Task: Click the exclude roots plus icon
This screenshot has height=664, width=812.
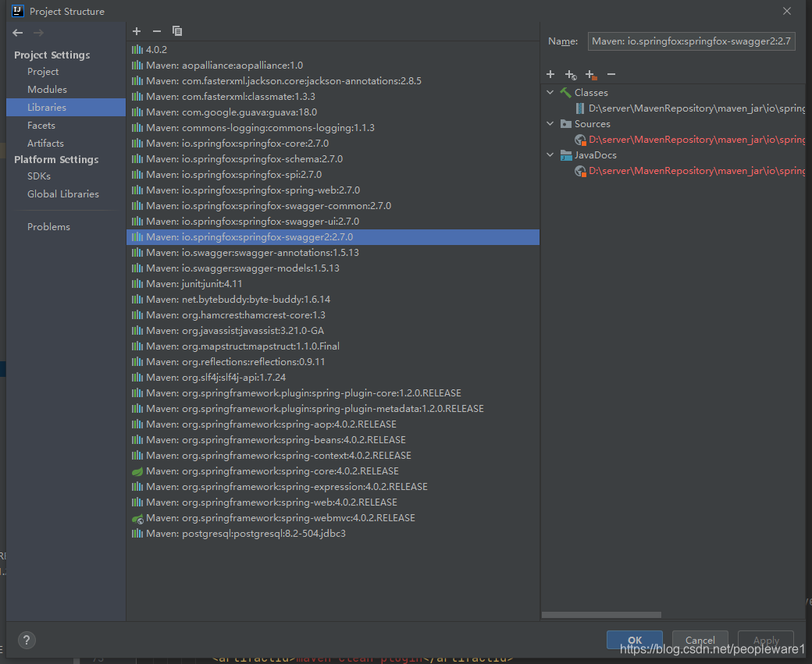Action: [x=591, y=75]
